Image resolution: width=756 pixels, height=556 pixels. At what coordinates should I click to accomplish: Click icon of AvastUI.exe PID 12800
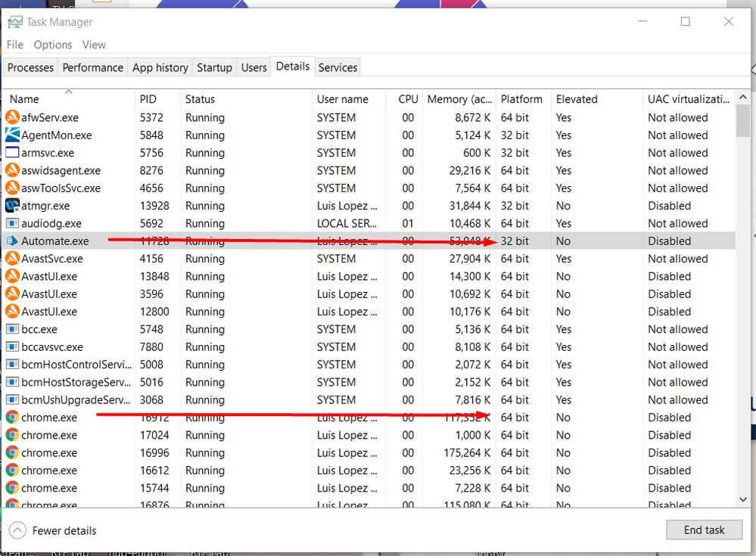click(x=12, y=311)
